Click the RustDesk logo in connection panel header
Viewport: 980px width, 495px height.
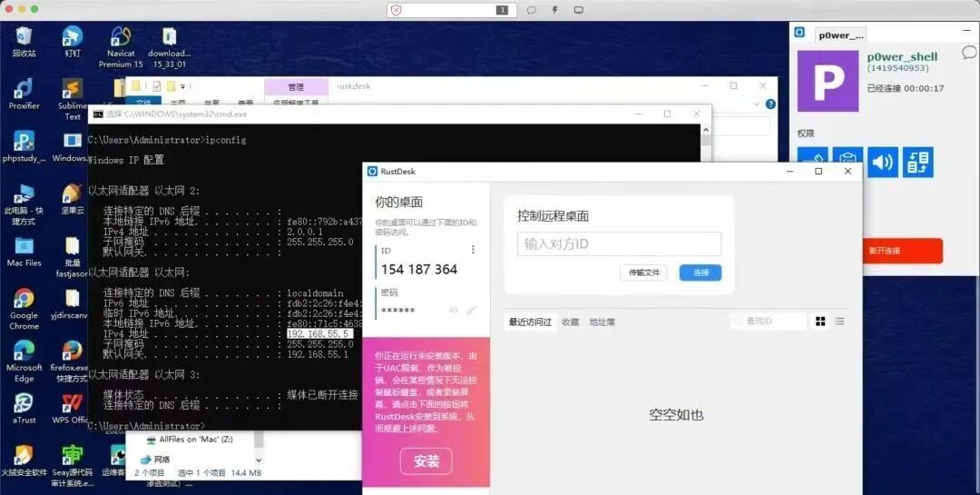point(799,33)
